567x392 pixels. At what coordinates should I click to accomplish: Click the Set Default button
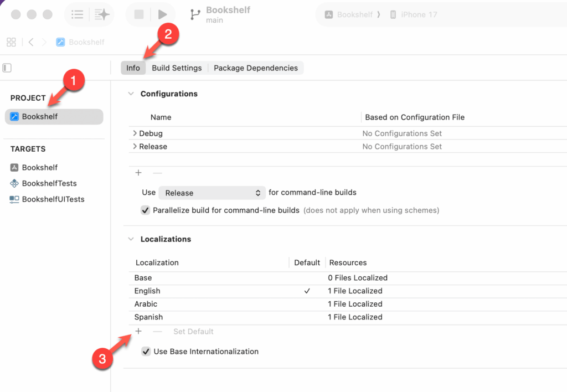tap(193, 331)
